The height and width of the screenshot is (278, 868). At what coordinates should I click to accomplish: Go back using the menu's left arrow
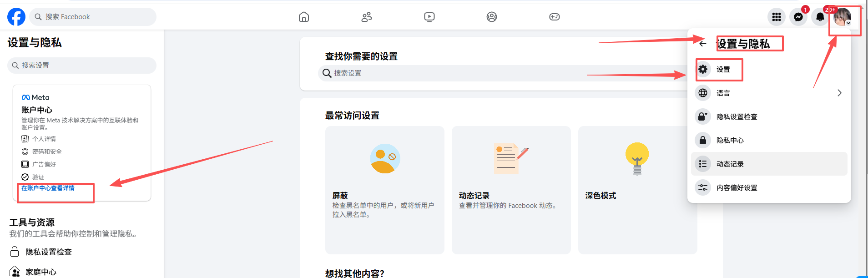point(703,44)
